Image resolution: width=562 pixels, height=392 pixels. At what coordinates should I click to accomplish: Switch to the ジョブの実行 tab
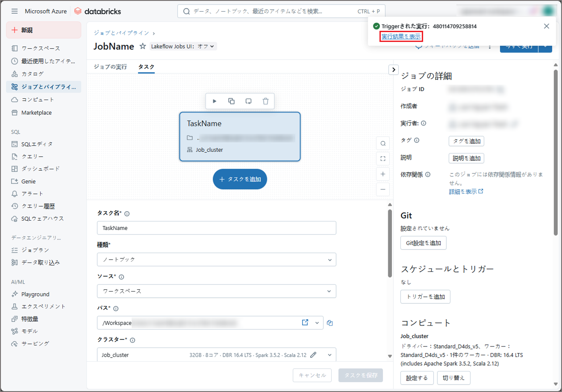(110, 67)
